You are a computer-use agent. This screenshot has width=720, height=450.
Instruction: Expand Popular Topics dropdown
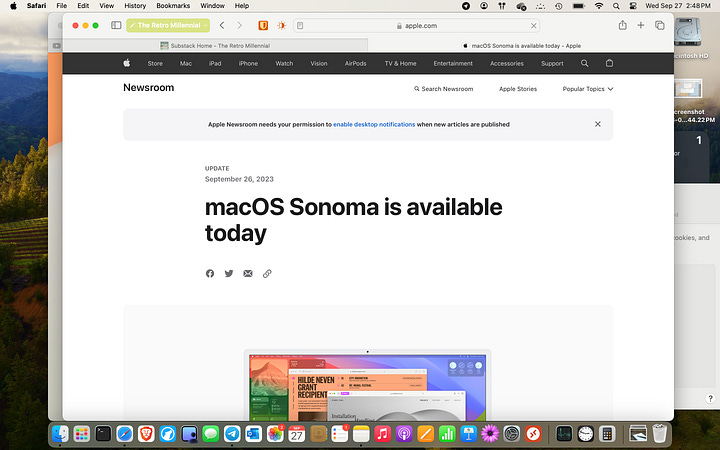coord(588,89)
